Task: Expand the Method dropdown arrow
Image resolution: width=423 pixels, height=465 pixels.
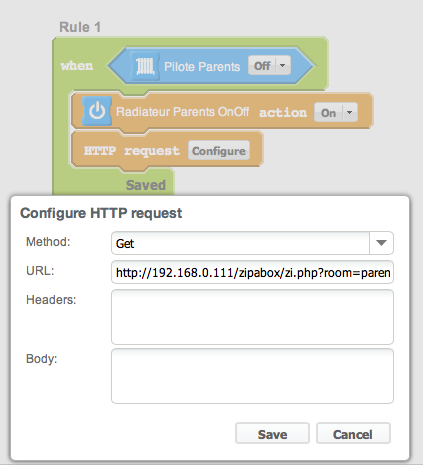Action: 381,243
